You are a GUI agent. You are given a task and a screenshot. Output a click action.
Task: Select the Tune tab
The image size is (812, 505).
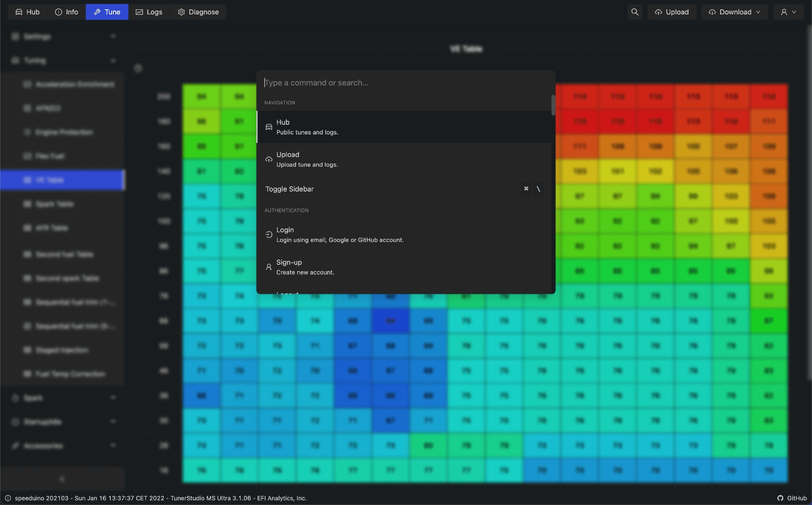pyautogui.click(x=107, y=12)
